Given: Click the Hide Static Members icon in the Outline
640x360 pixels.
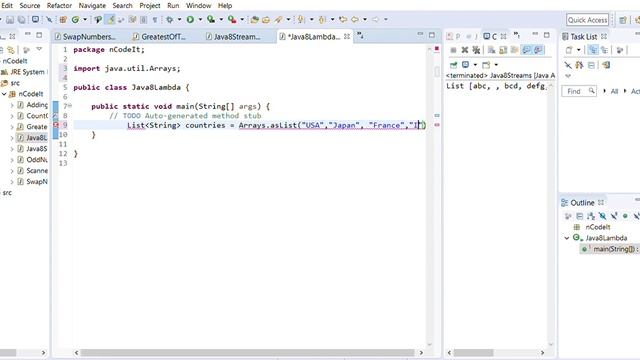Looking at the screenshot, I should (x=614, y=216).
